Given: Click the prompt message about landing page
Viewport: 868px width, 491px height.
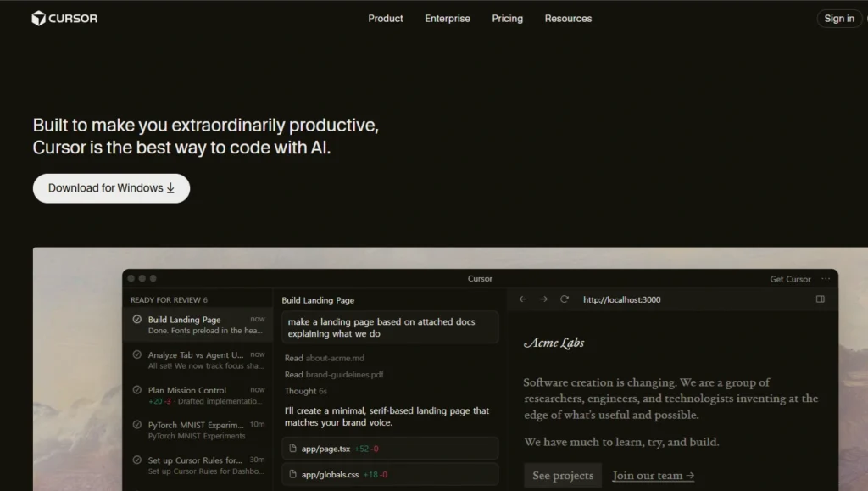Looking at the screenshot, I should pos(390,327).
